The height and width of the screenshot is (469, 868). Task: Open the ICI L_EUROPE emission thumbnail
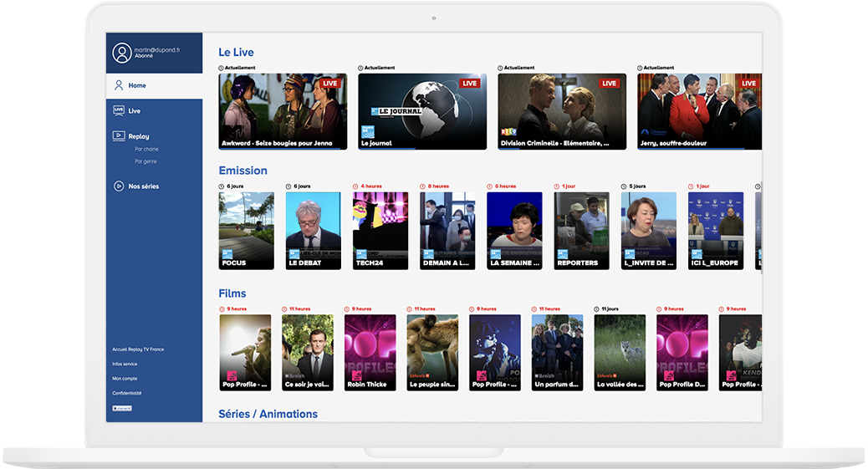click(x=716, y=231)
